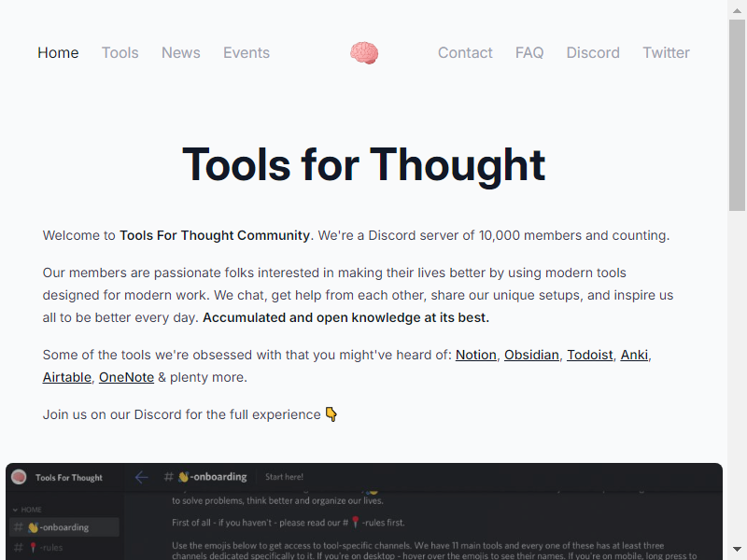Screen dimensions: 747x560
Task: Open the News section
Action: [x=181, y=53]
